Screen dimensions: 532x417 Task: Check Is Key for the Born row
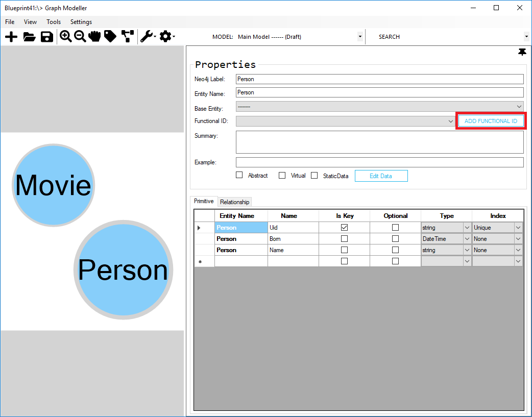pyautogui.click(x=345, y=238)
